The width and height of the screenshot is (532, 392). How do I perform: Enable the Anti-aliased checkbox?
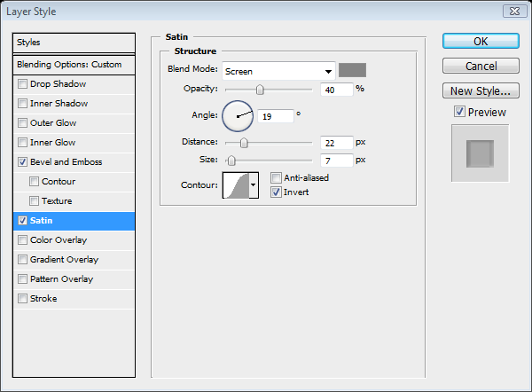point(277,177)
